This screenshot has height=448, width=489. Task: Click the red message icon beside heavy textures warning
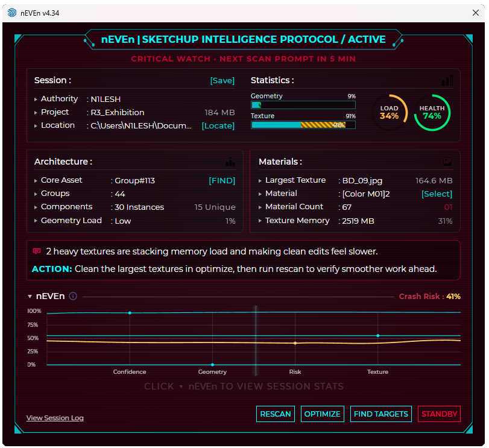(37, 251)
